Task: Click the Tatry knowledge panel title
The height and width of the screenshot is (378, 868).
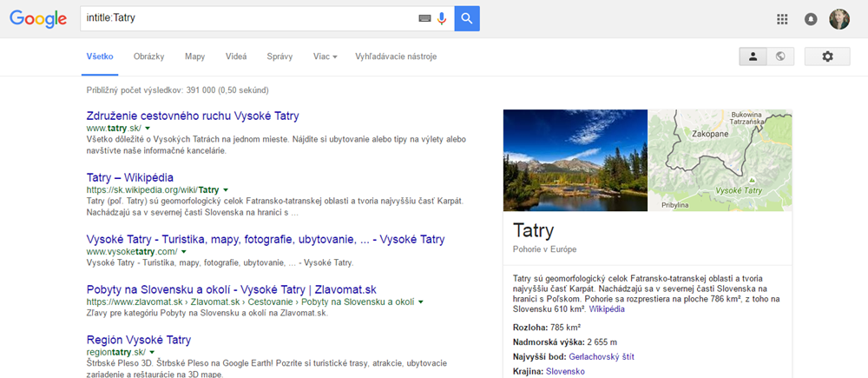Action: (533, 230)
